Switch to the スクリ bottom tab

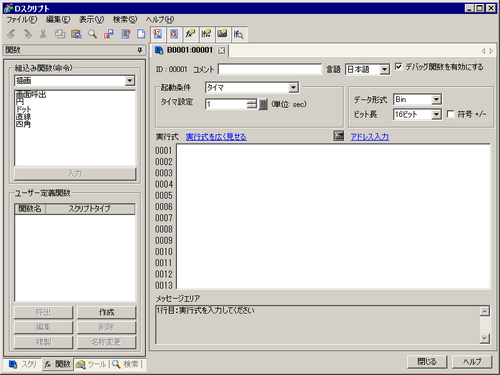[x=22, y=364]
